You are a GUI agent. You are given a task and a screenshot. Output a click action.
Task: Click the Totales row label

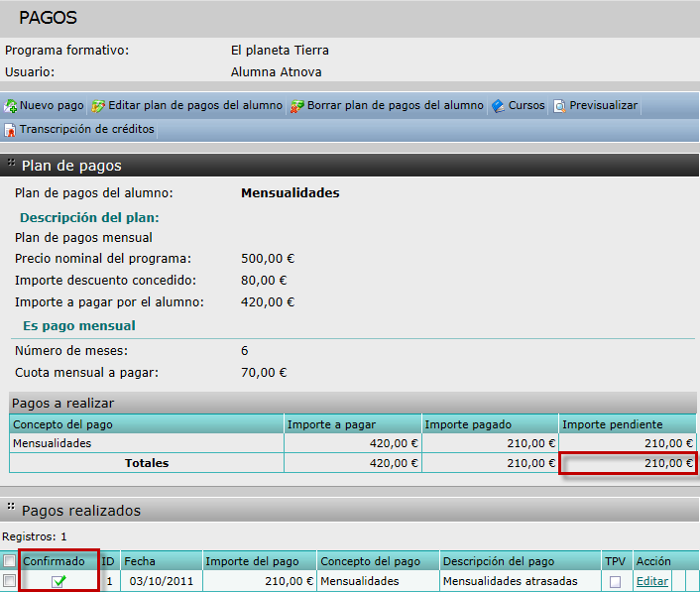[147, 463]
